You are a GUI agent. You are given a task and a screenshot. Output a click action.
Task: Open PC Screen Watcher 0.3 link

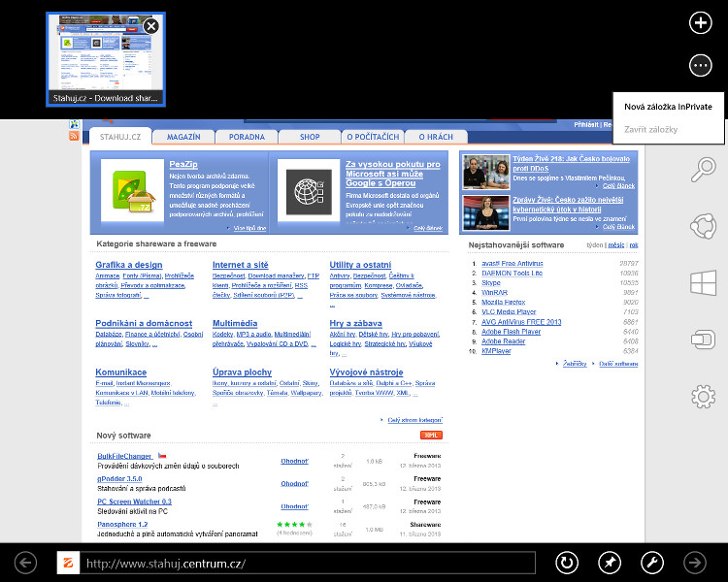click(134, 501)
